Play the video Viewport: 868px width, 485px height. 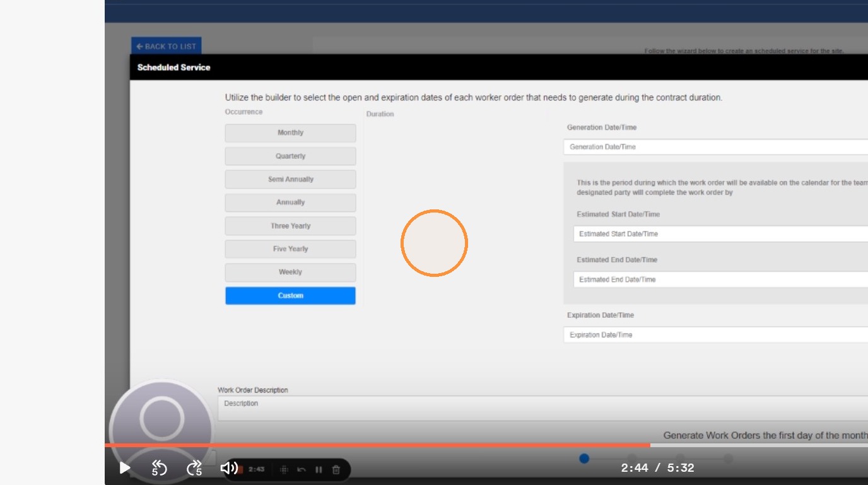125,468
